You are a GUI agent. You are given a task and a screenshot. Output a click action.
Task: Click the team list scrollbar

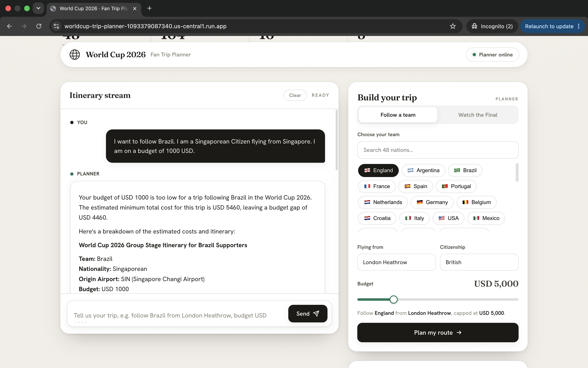tap(517, 173)
